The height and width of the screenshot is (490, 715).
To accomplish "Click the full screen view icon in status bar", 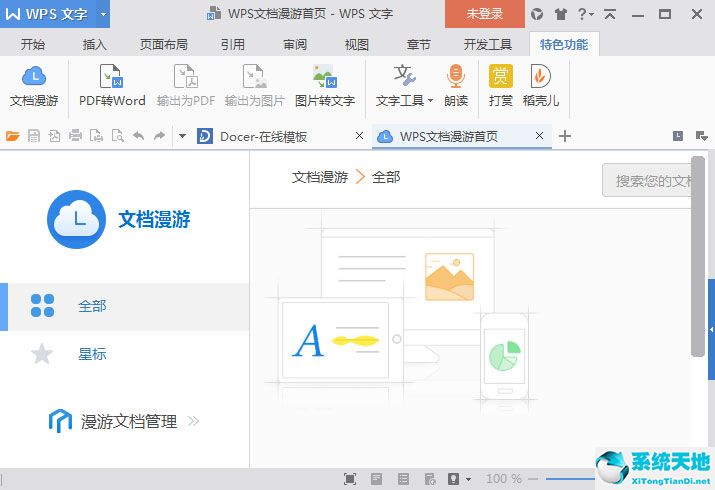I will coord(350,479).
